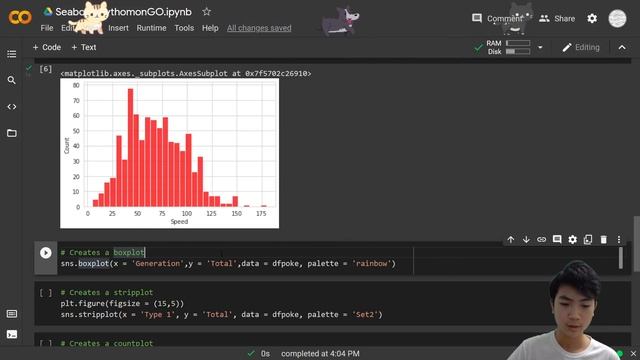Open the notebook settings gear in header
This screenshot has height=360, width=640.
coord(592,18)
